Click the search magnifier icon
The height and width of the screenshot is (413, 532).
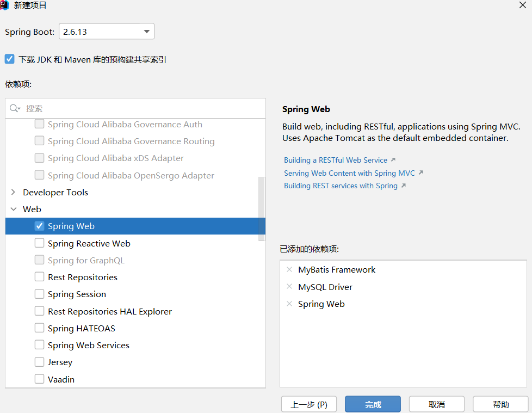tap(15, 108)
